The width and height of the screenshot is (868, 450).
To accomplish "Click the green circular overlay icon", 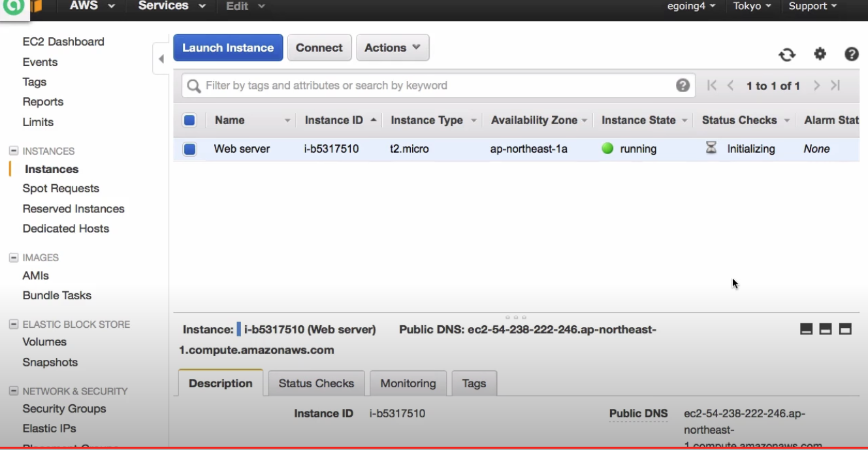I will [x=13, y=7].
